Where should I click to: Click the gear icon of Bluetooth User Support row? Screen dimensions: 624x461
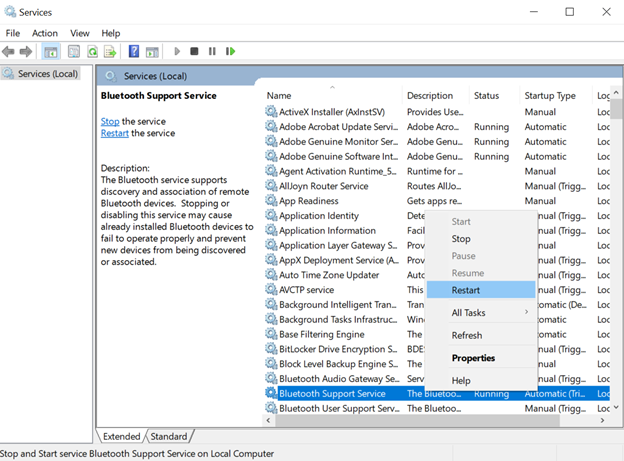pos(271,408)
